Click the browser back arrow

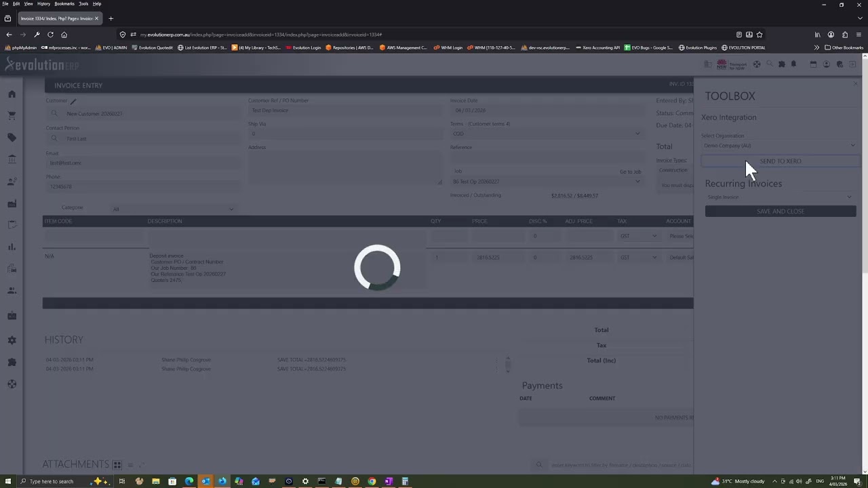(x=9, y=35)
